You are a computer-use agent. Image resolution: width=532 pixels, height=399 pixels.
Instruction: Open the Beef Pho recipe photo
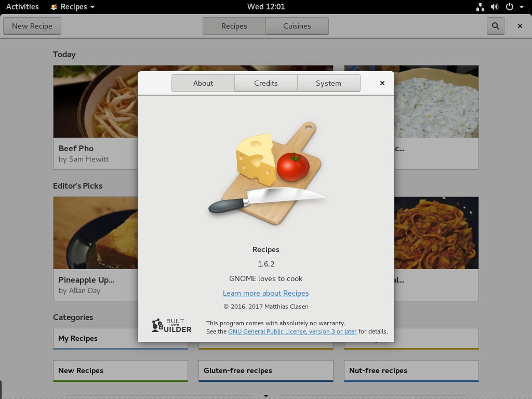tap(96, 101)
